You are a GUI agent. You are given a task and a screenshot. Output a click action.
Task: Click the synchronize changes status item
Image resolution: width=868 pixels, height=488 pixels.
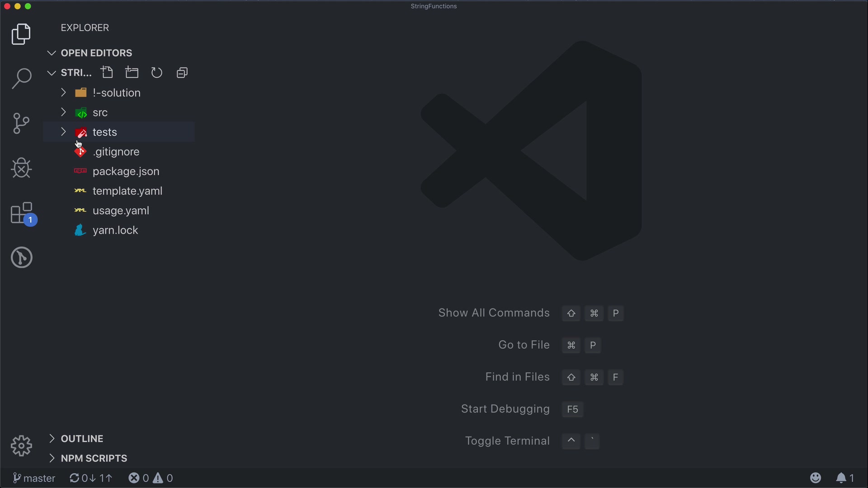90,478
